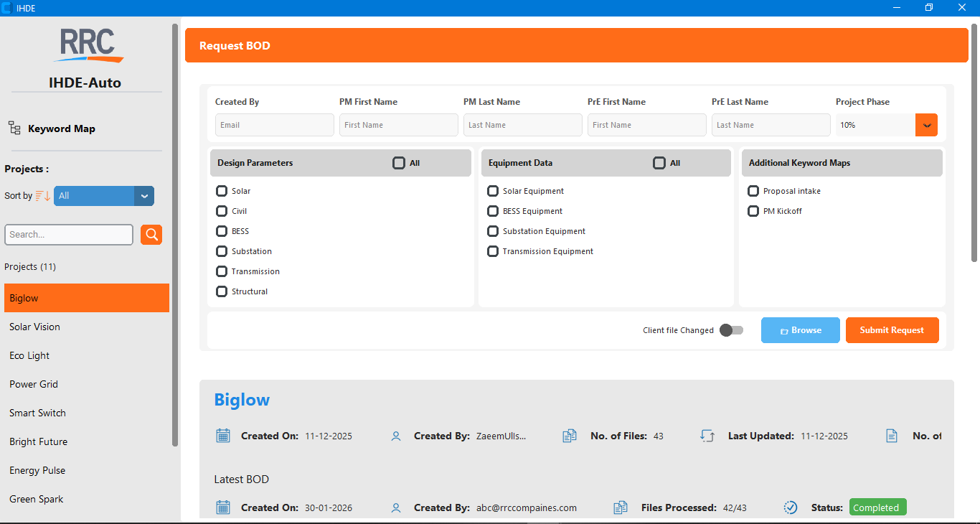Image resolution: width=980 pixels, height=524 pixels.
Task: Click the Biglow project heading
Action: pos(242,400)
